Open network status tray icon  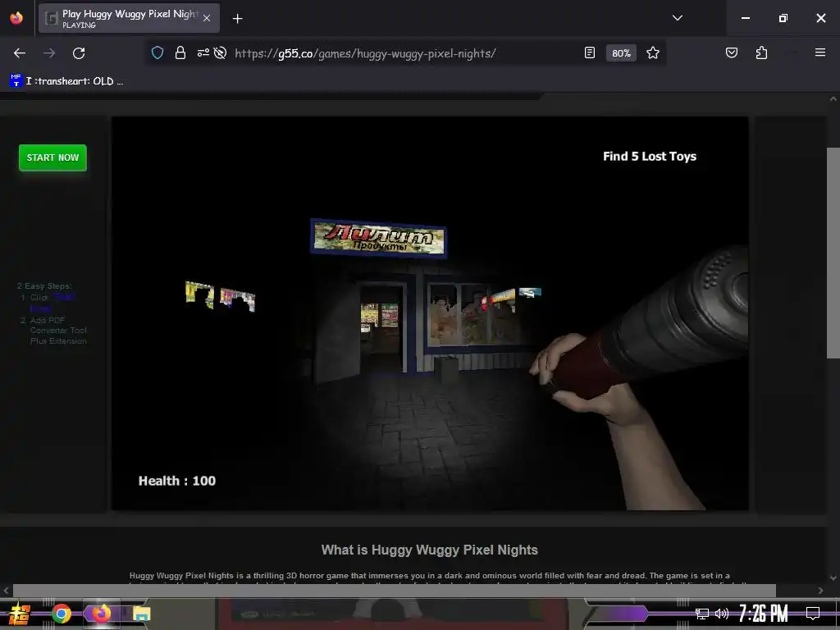pos(702,614)
